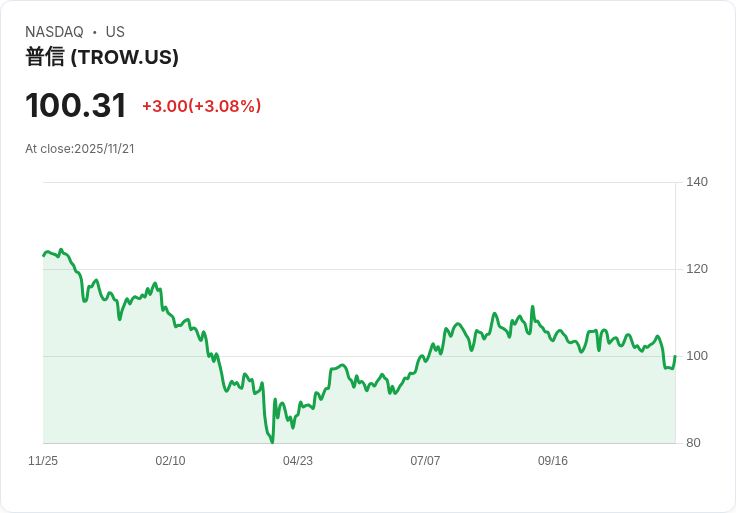The width and height of the screenshot is (736, 513).
Task: Select the 07/07 date on the x-axis
Action: click(425, 461)
